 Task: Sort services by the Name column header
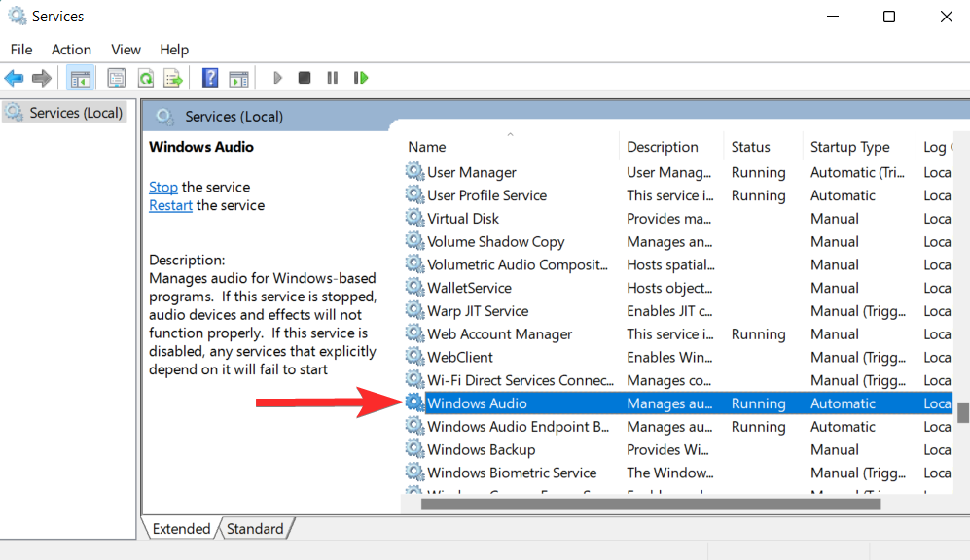tap(426, 146)
